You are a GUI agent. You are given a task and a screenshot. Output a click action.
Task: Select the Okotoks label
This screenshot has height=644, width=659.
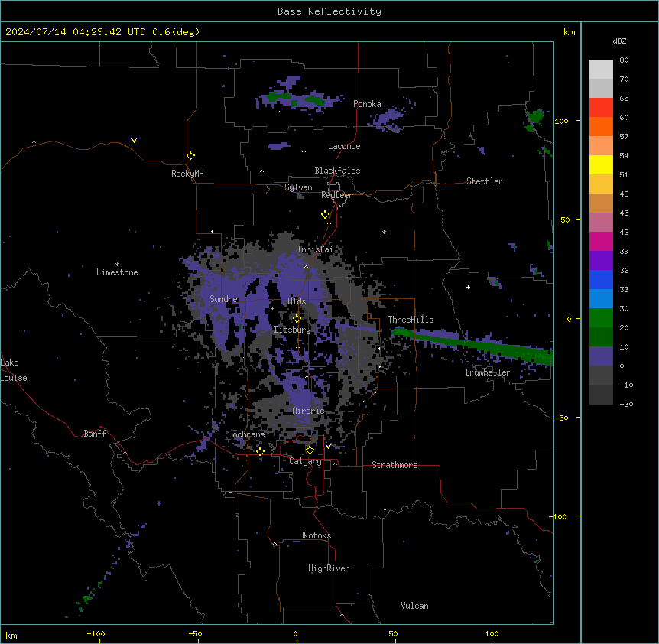pyautogui.click(x=315, y=535)
